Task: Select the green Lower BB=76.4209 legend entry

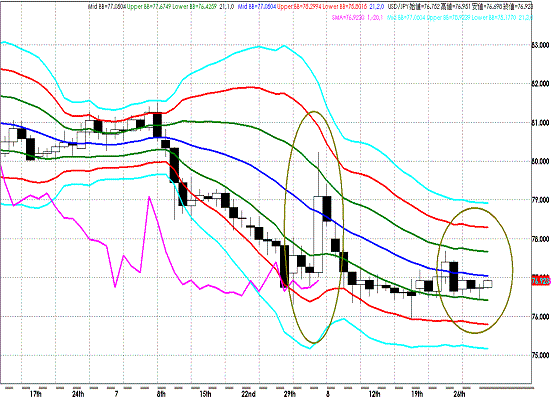Action: 196,6
